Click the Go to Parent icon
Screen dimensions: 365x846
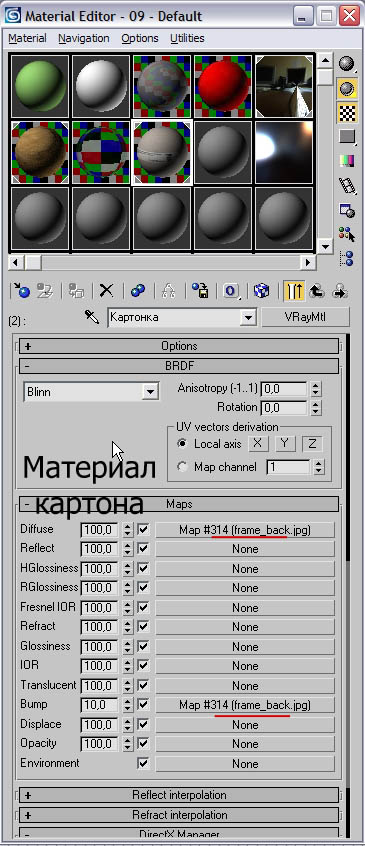pyautogui.click(x=316, y=291)
